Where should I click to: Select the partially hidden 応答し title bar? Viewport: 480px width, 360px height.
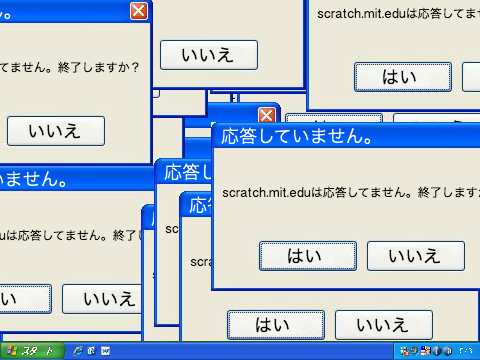pos(184,172)
